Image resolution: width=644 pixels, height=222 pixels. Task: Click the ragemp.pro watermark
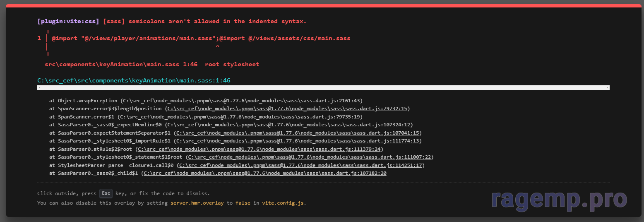(x=559, y=200)
